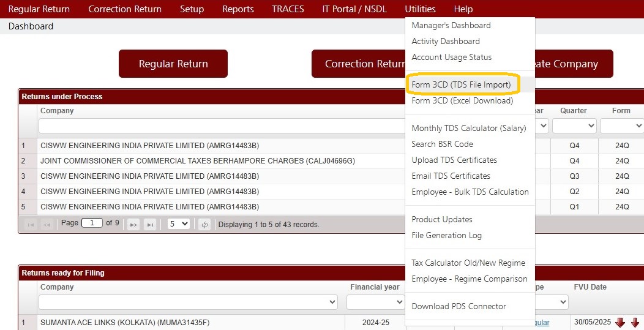Click the Utilities menu
The height and width of the screenshot is (330, 644).
click(420, 9)
